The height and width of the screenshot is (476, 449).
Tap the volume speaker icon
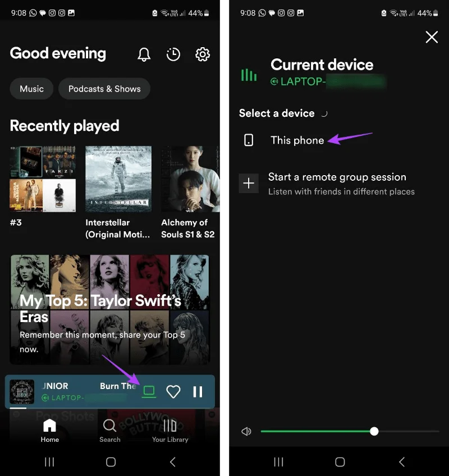[246, 431]
